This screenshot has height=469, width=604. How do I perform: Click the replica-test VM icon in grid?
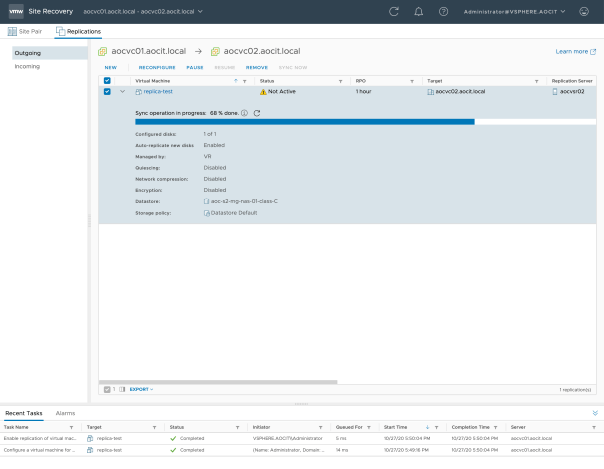[138, 92]
